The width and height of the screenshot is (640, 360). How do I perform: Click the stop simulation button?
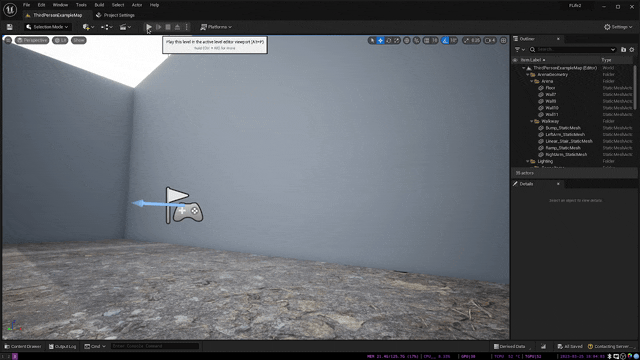(x=168, y=27)
